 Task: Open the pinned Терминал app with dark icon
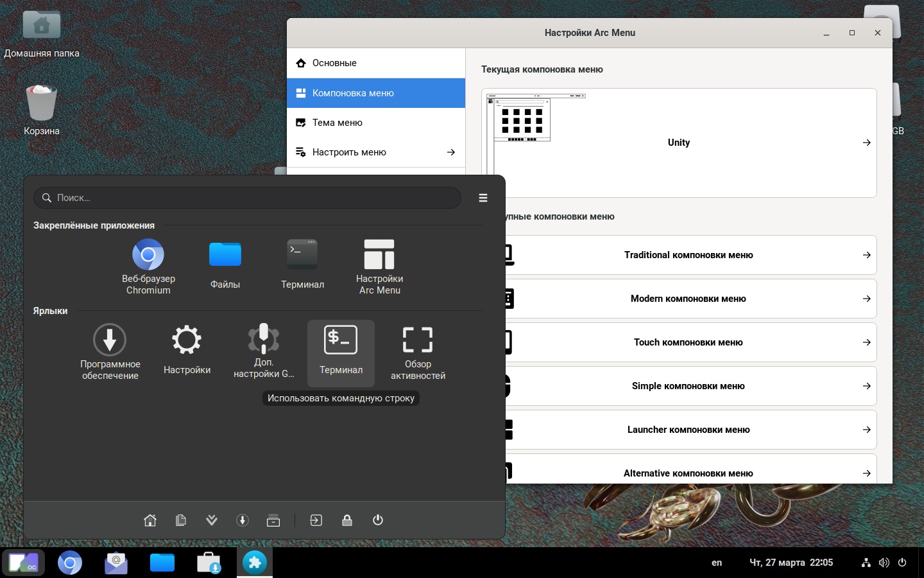302,267
